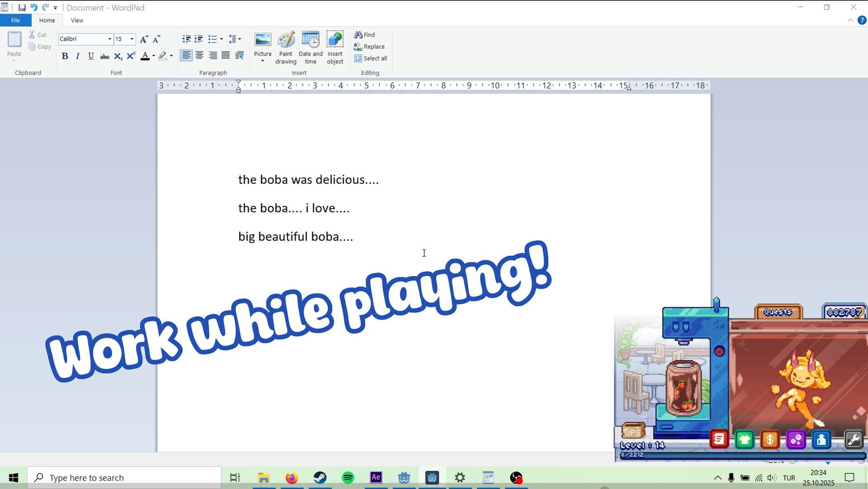Screen dimensions: 868x489
Task: Open the font family dropdown
Action: (x=109, y=39)
